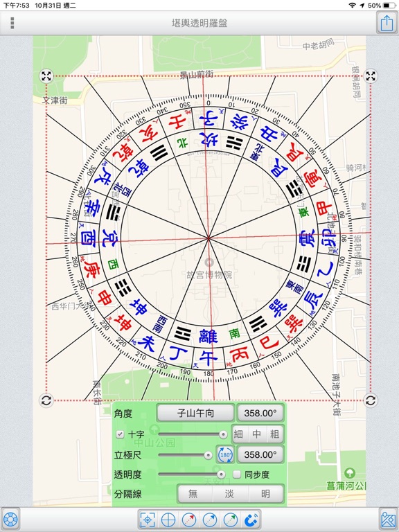
Task: Tap the blue arrow compass icon
Action: tap(210, 520)
